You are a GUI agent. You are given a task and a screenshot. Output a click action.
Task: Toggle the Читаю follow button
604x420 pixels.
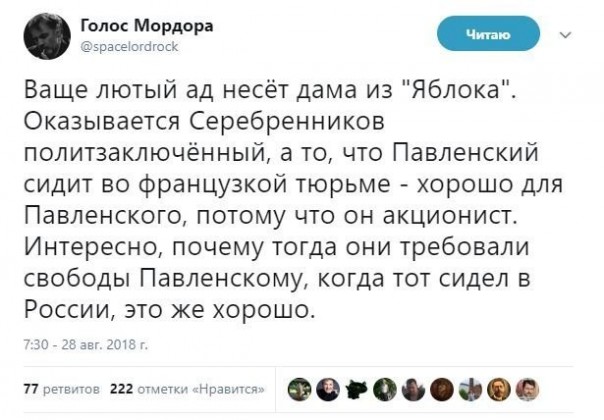pos(489,37)
